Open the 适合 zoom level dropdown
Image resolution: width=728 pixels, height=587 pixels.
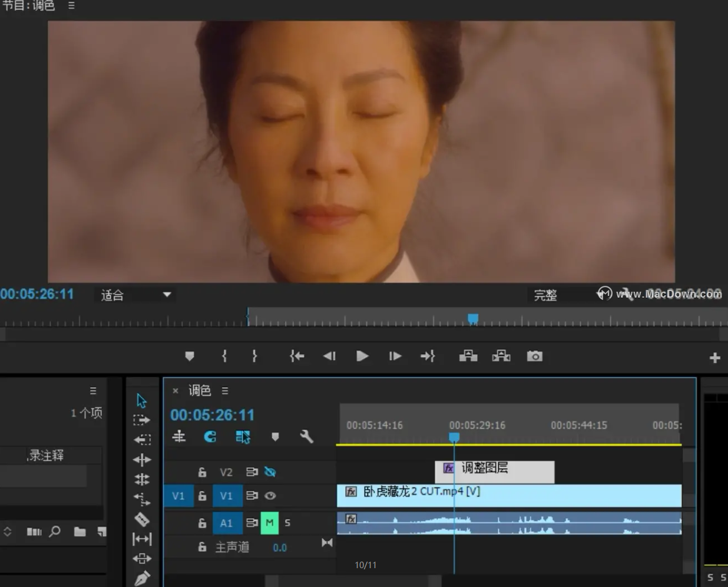click(135, 295)
